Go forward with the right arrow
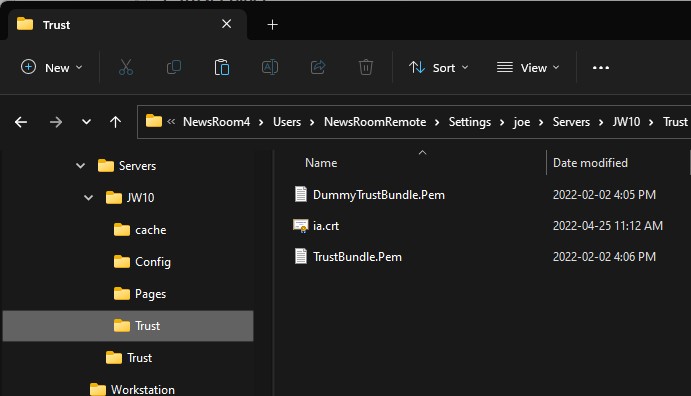691x396 pixels. pyautogui.click(x=56, y=122)
